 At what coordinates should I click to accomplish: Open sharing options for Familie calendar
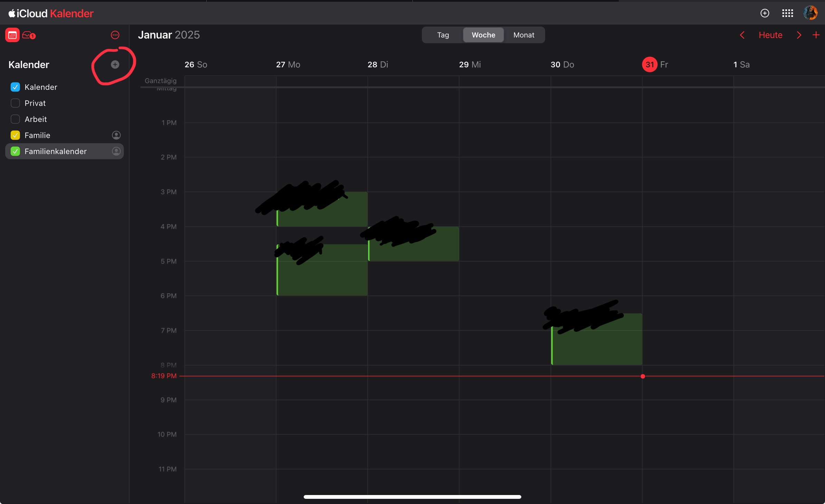click(116, 135)
